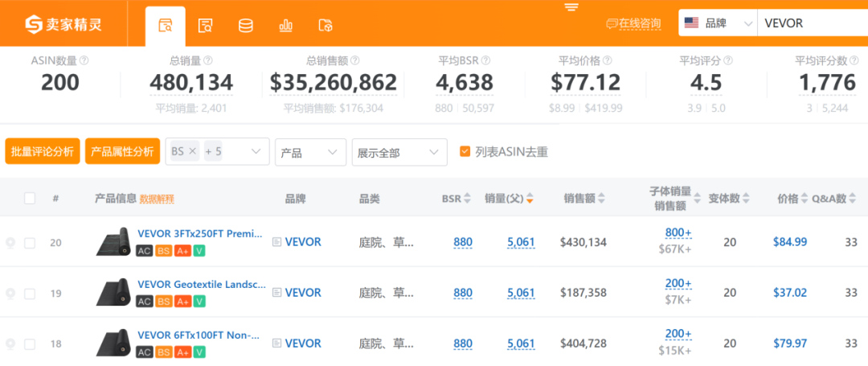Click price $37.02 in row 19
The height and width of the screenshot is (366, 868).
(x=790, y=293)
